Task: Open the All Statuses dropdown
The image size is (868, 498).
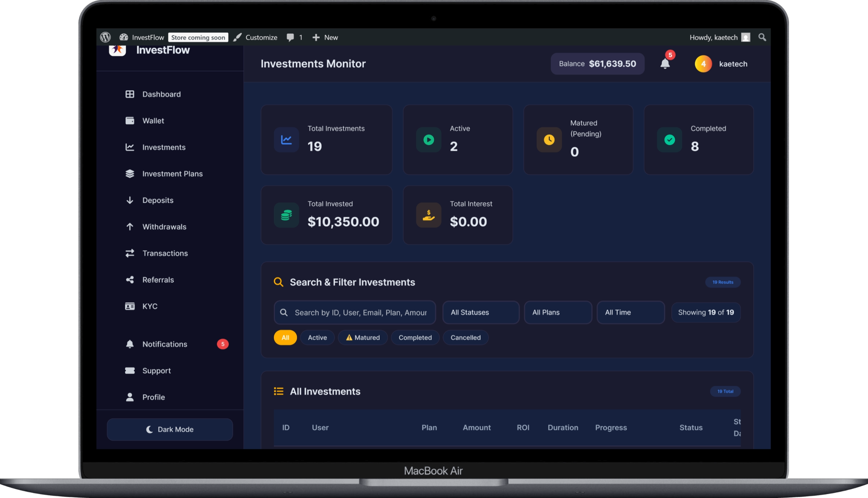Action: pos(481,312)
